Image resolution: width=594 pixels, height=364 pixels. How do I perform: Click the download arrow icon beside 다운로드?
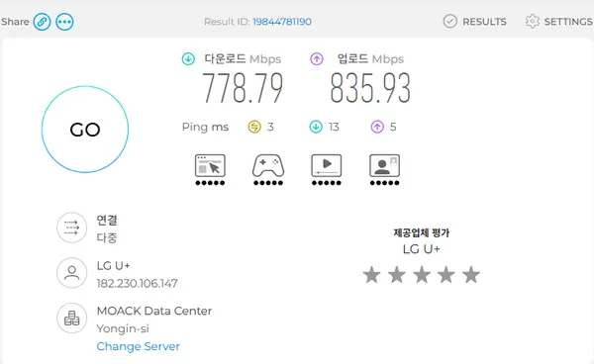pos(188,59)
